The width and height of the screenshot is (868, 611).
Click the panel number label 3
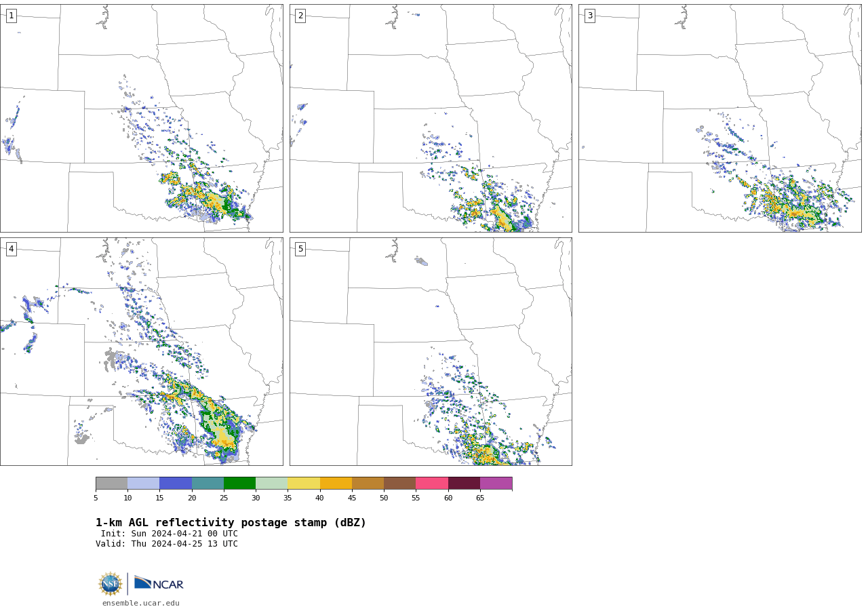coord(589,16)
